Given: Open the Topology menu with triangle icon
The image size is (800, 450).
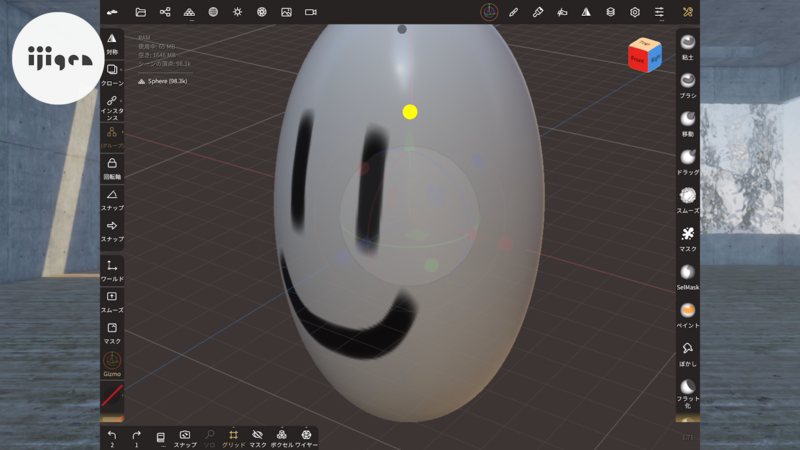Looking at the screenshot, I should pos(189,12).
